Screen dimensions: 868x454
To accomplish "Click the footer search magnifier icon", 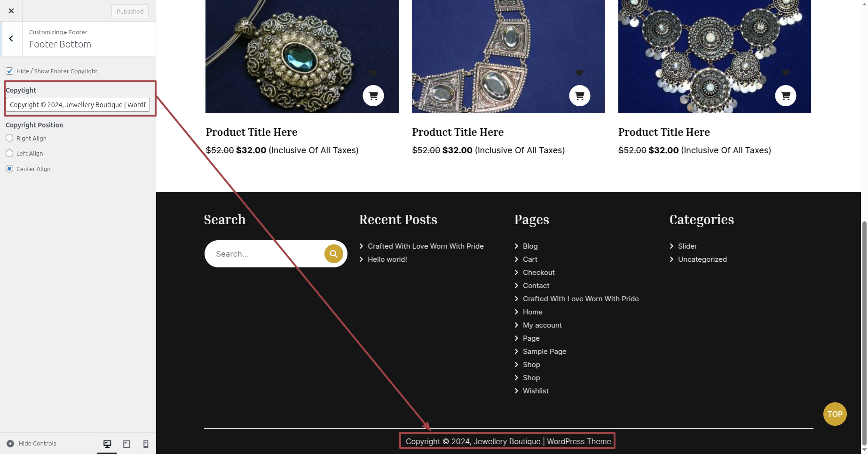I will 333,254.
